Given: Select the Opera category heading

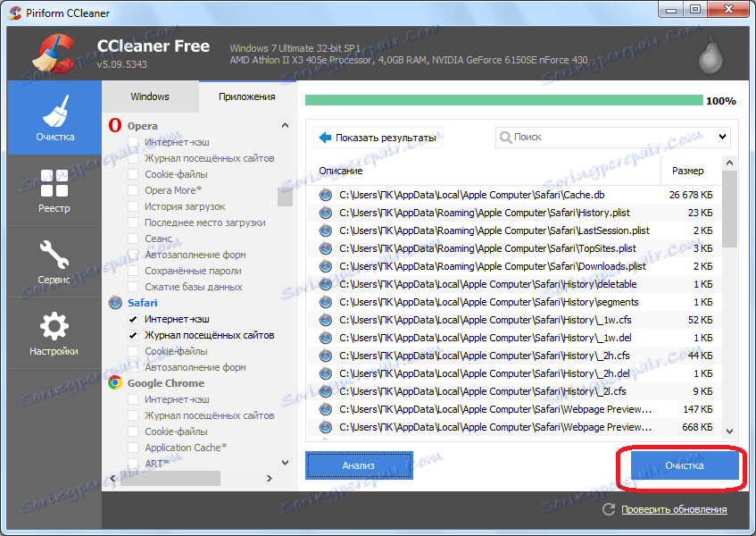Looking at the screenshot, I should [142, 126].
